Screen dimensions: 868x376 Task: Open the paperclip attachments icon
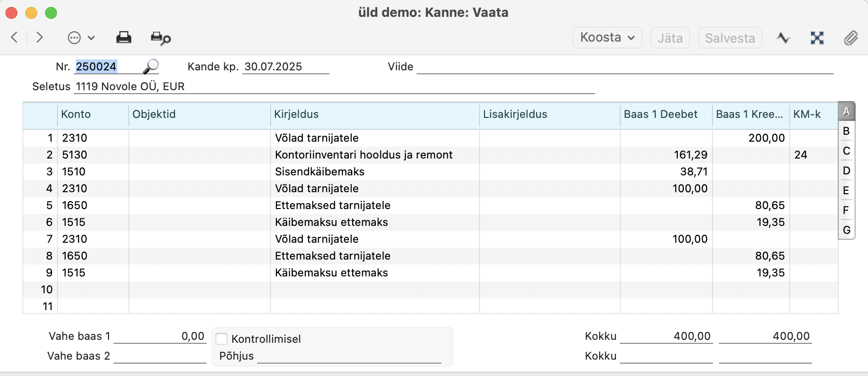(851, 38)
